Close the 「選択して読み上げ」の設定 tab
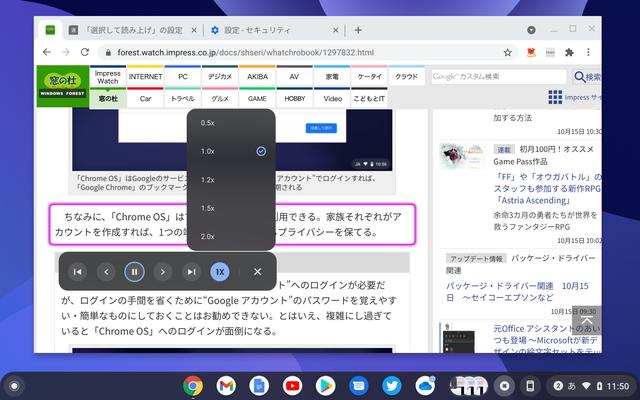Viewport: 640px width, 400px height. click(194, 30)
